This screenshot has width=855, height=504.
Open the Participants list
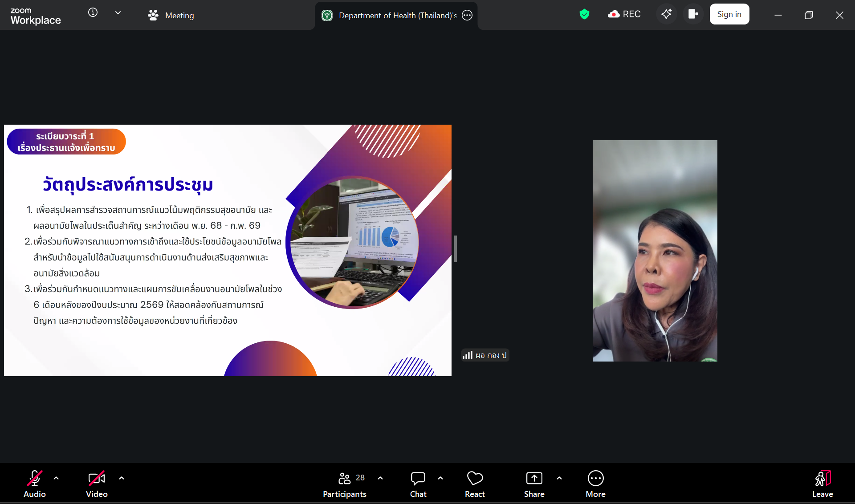tap(345, 484)
